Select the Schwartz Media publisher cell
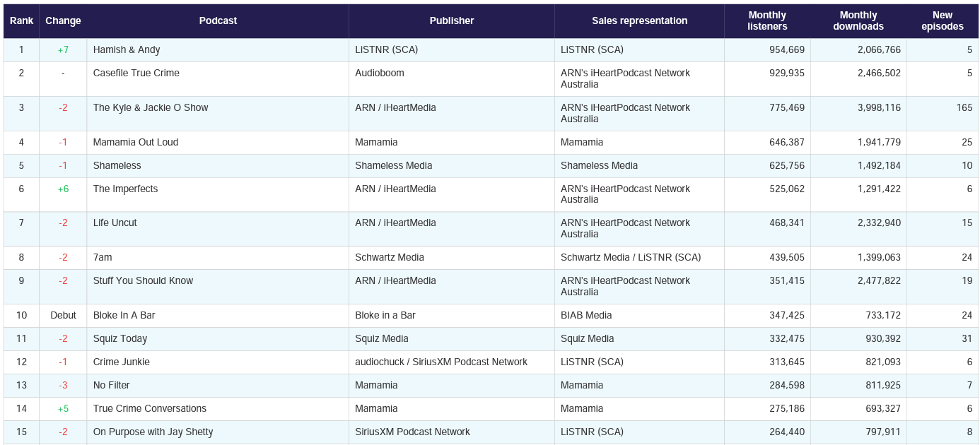 pos(389,258)
